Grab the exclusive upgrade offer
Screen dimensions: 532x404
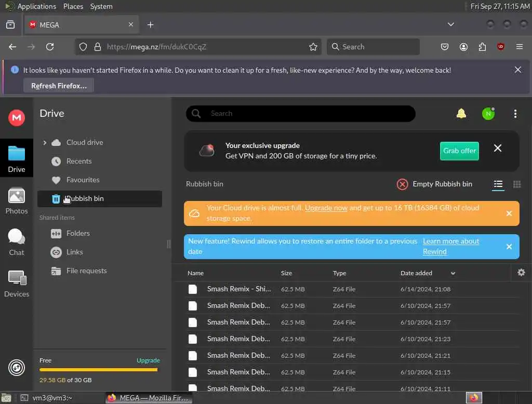pyautogui.click(x=459, y=151)
